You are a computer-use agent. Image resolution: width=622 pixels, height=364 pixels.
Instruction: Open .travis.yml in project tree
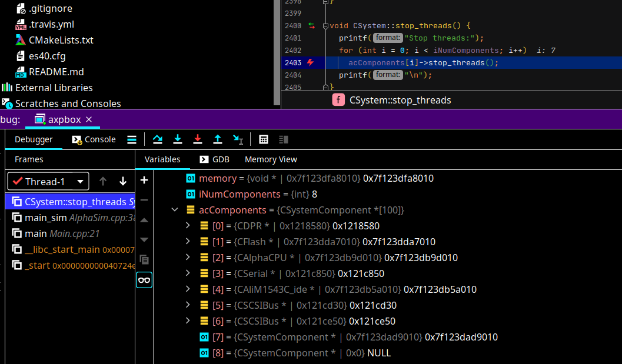tap(45, 24)
